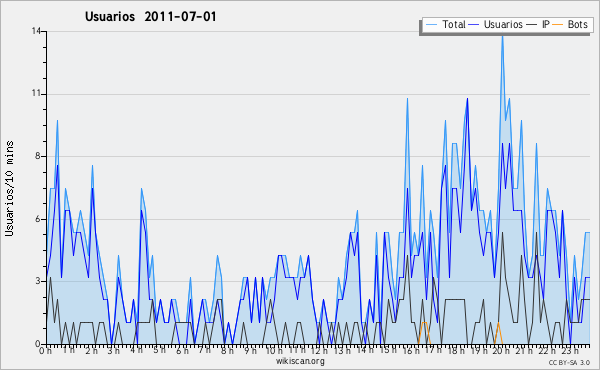Screen dimensions: 600x370
Task: Click the CC BY-SA 3.0 license text
Action: pyautogui.click(x=569, y=362)
